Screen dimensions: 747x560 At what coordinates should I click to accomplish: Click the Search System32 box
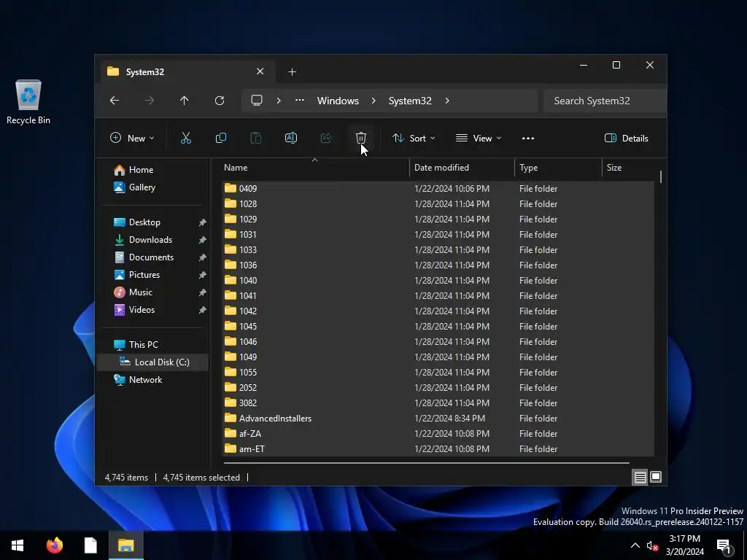(604, 101)
